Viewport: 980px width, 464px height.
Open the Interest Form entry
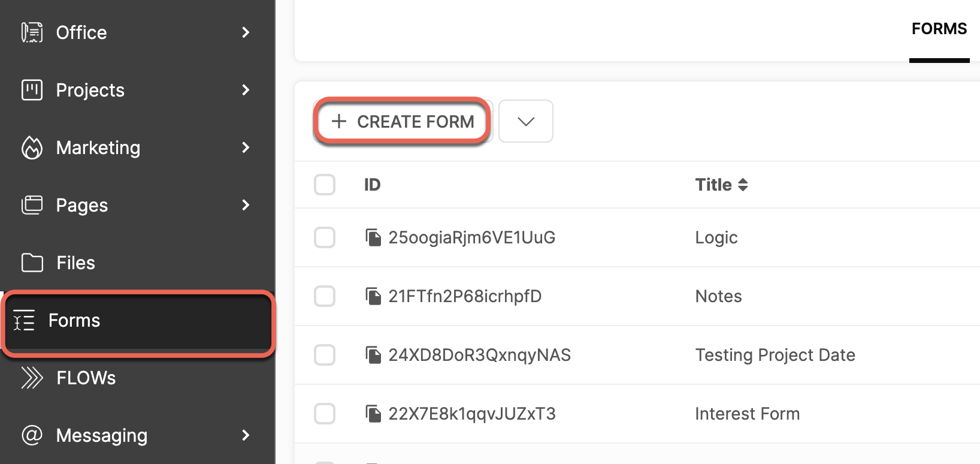(x=747, y=414)
